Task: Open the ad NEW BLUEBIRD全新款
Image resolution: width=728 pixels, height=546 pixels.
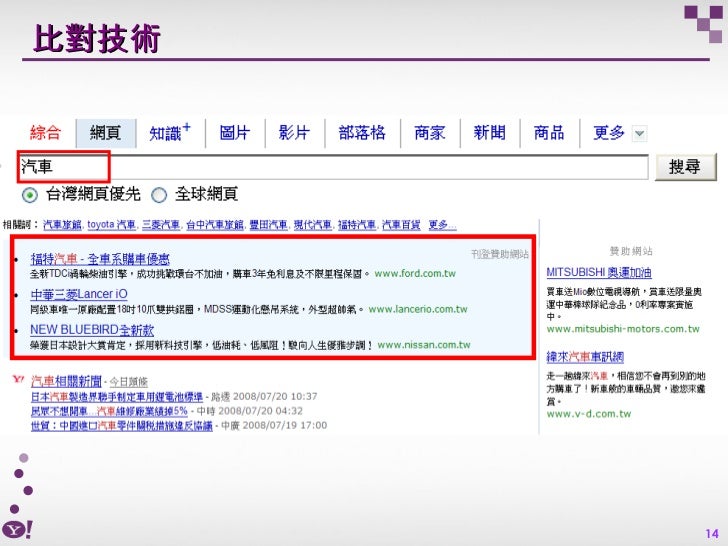Action: tap(92, 330)
